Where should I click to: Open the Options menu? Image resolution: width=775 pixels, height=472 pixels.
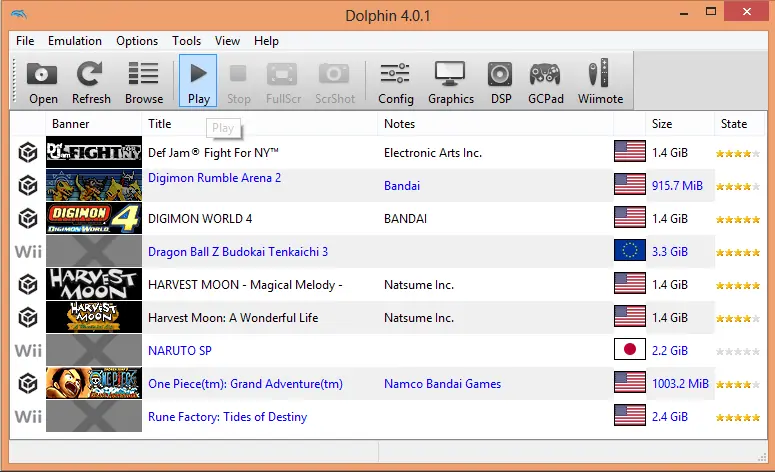[137, 41]
